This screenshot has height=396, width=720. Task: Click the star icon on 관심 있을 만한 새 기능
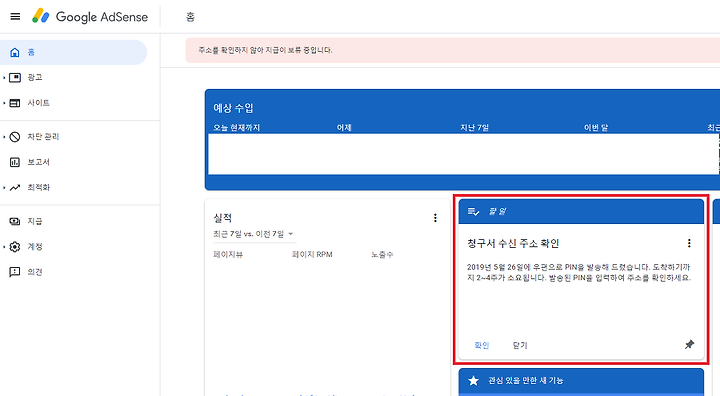(x=473, y=380)
